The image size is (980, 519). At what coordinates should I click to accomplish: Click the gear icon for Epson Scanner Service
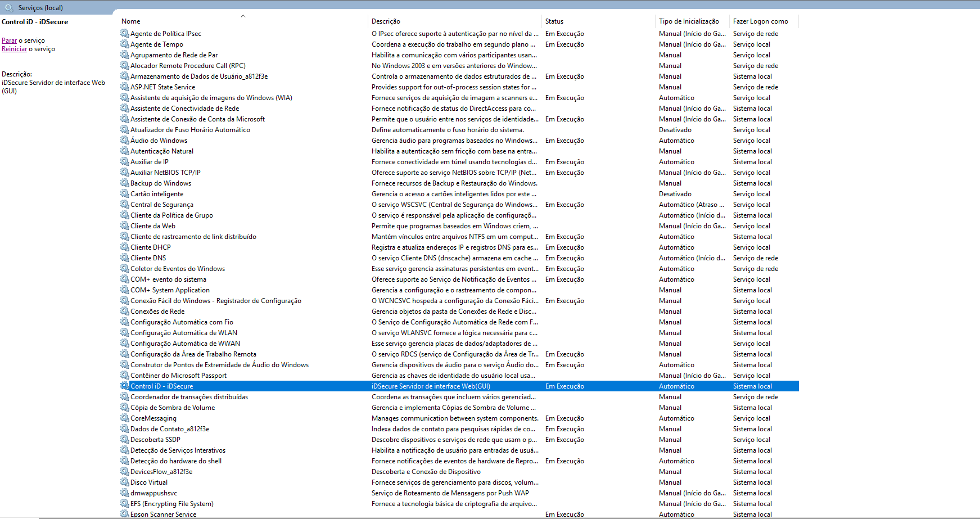coord(124,515)
